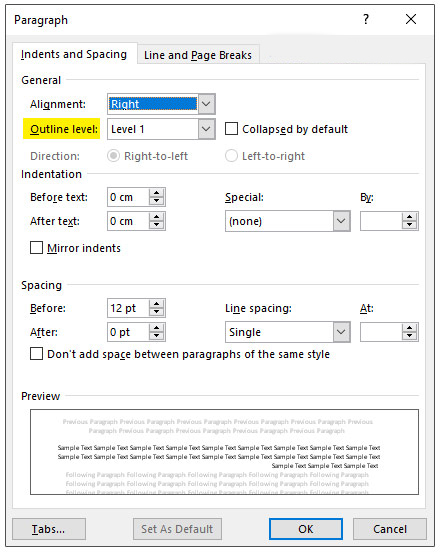Image resolution: width=441 pixels, height=552 pixels.
Task: Open the Special indentation dropdown
Action: click(341, 221)
